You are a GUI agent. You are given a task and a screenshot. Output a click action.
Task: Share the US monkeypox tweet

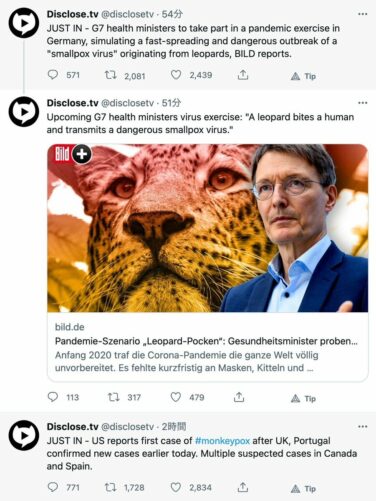pyautogui.click(x=243, y=487)
